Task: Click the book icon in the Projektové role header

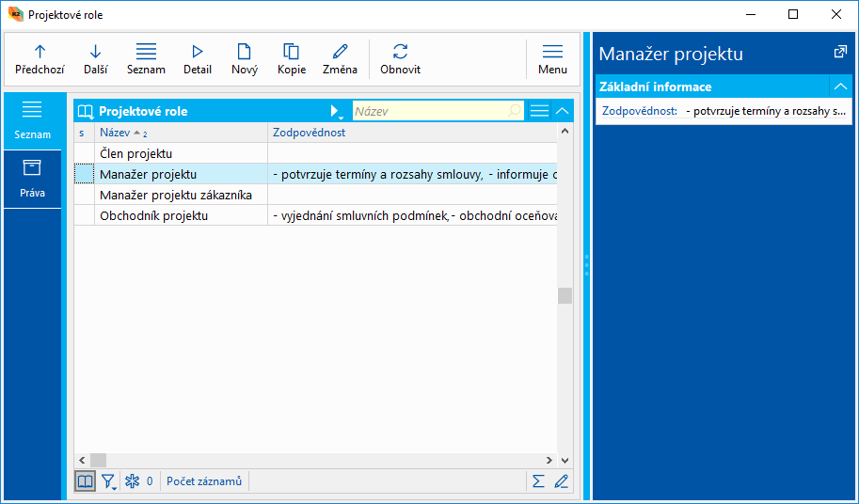Action: (86, 111)
